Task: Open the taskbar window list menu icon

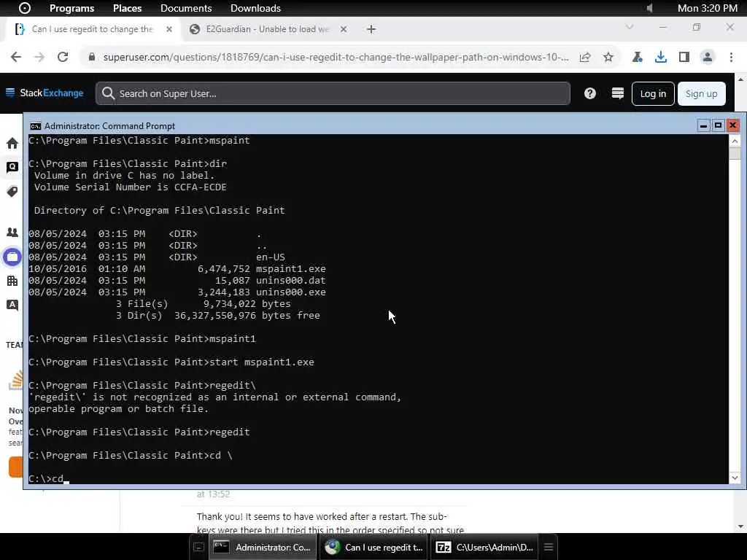Action: (549, 547)
